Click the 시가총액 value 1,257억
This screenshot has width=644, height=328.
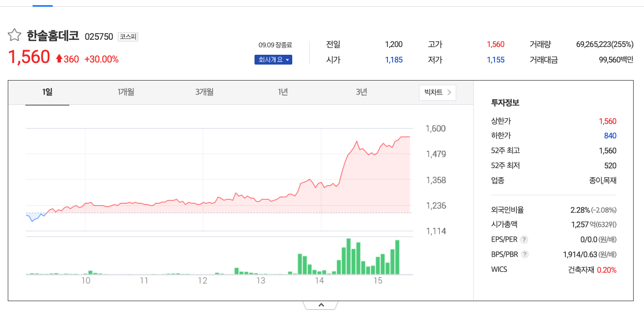click(583, 225)
